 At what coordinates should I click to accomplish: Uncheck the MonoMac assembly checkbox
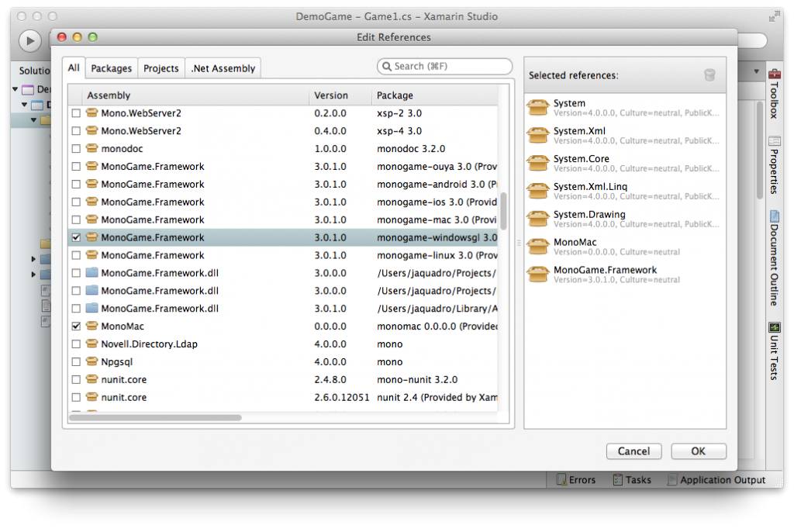[x=76, y=326]
